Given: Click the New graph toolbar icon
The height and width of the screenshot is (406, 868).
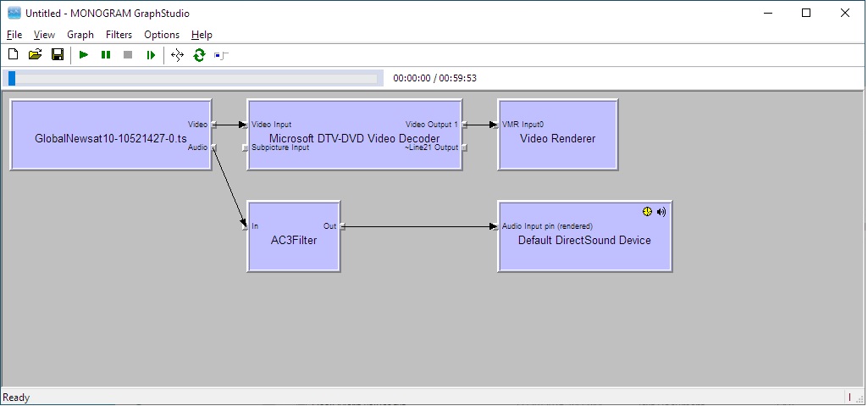Looking at the screenshot, I should point(14,54).
